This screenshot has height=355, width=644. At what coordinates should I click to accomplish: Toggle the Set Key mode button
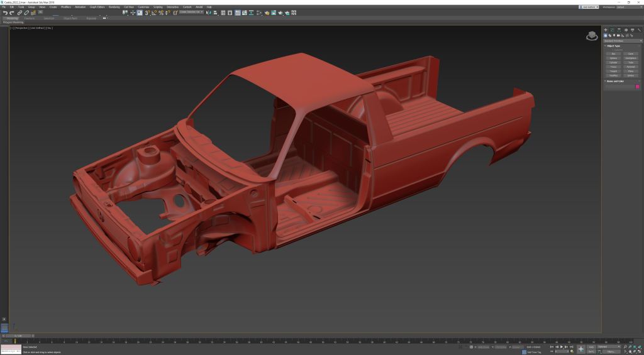(592, 351)
